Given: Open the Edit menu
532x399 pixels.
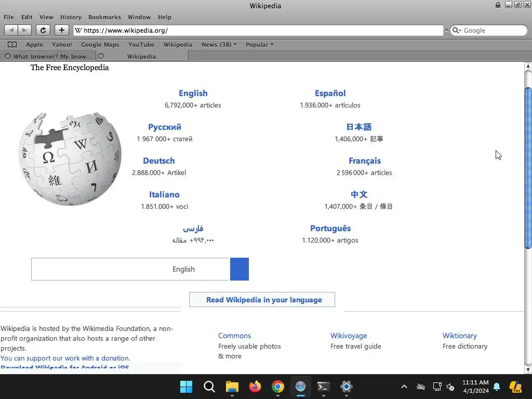Looking at the screenshot, I should 27,17.
